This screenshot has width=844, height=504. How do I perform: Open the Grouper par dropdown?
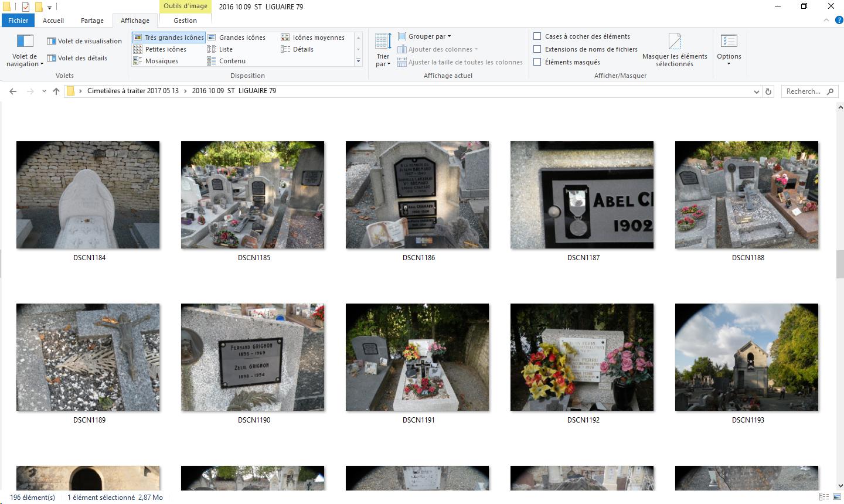[x=424, y=36]
